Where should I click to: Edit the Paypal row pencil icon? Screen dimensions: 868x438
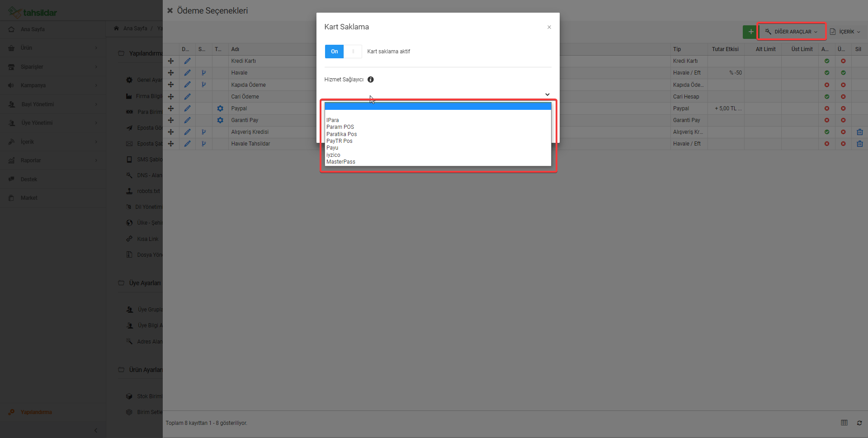pyautogui.click(x=187, y=108)
